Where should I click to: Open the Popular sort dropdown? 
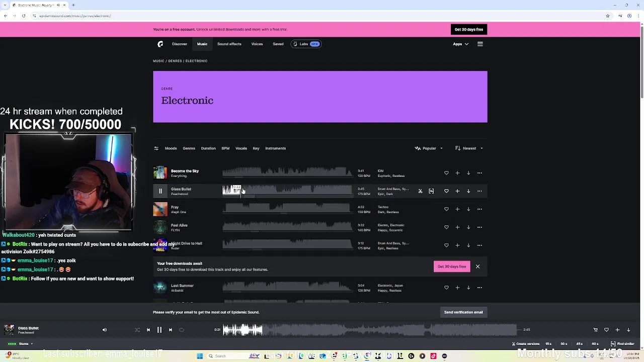pos(429,148)
